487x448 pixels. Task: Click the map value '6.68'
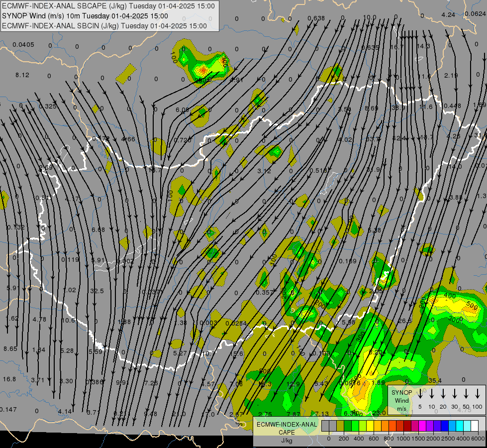pos(98,230)
